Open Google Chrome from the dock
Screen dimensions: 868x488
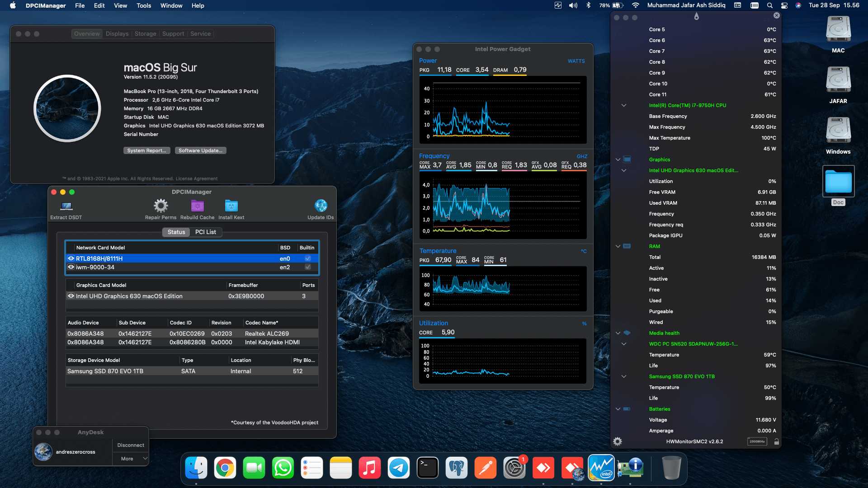[x=225, y=468]
